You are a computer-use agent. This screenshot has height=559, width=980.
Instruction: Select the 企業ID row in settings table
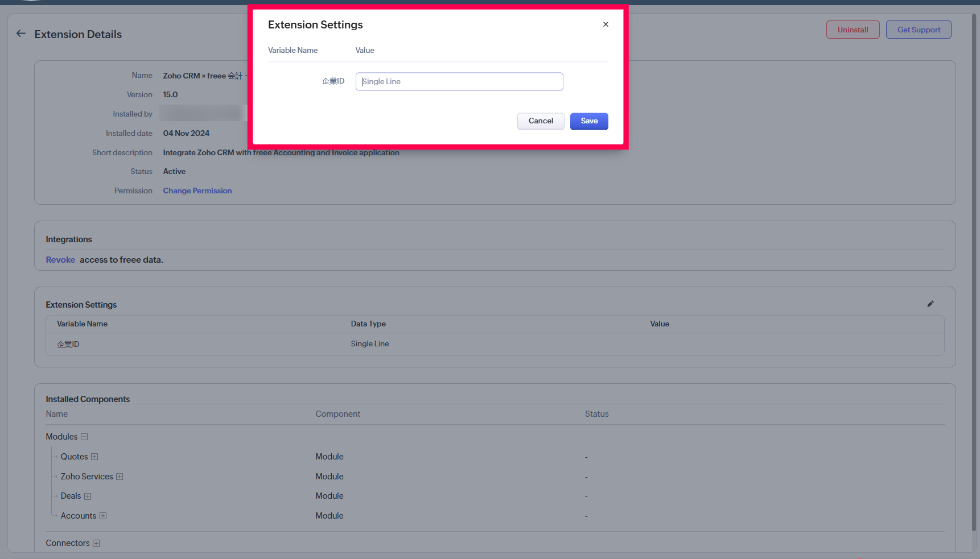click(x=495, y=344)
